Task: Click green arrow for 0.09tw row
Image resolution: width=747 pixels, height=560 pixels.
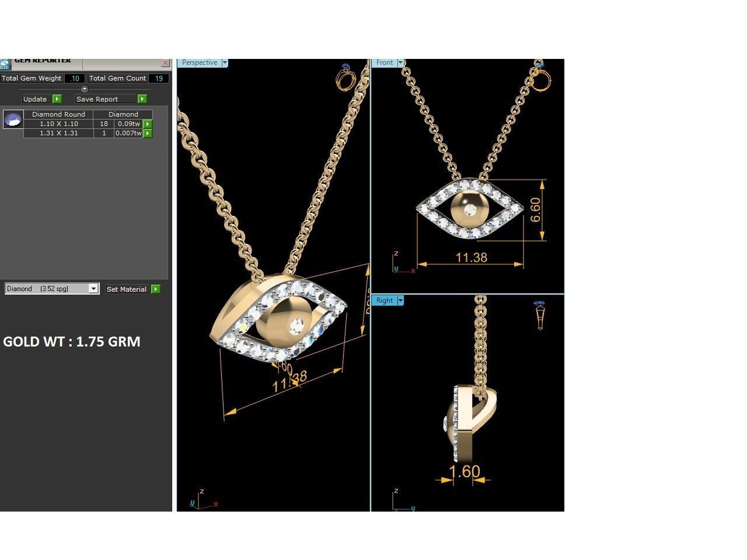Action: click(x=148, y=124)
